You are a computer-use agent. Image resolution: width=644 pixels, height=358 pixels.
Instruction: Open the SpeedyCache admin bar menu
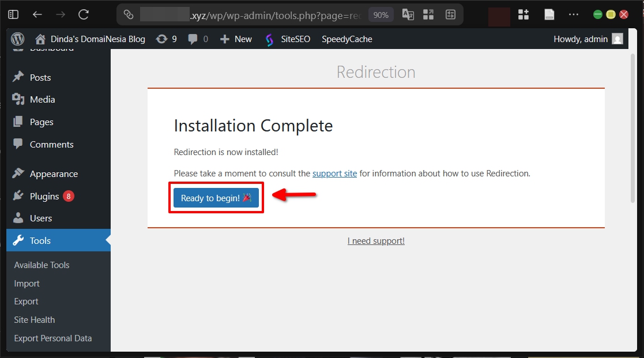click(347, 39)
